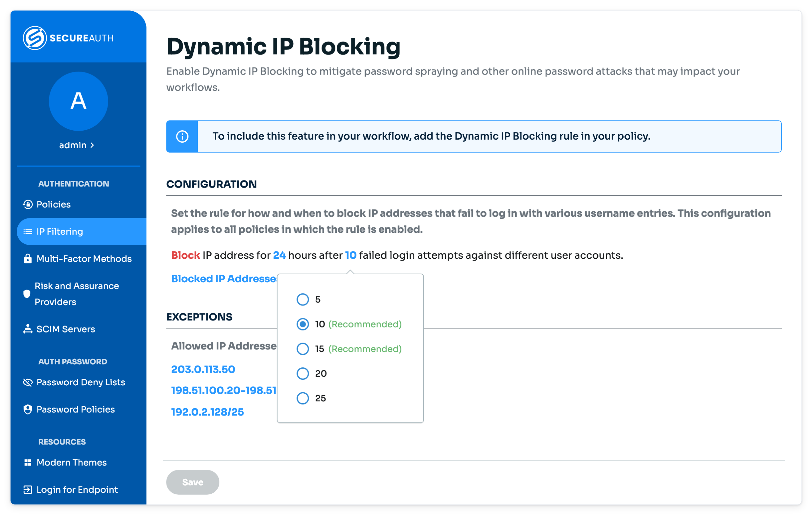Click the Password Policies shield icon

[x=28, y=409]
